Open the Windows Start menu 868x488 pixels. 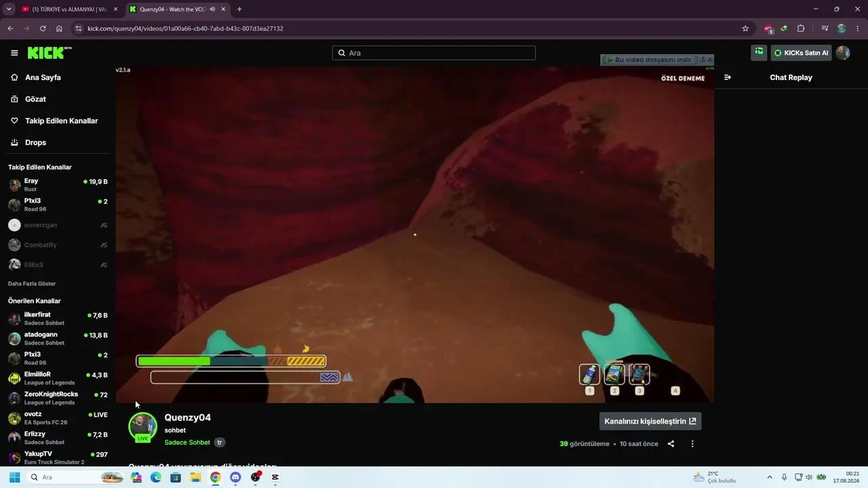tap(14, 477)
